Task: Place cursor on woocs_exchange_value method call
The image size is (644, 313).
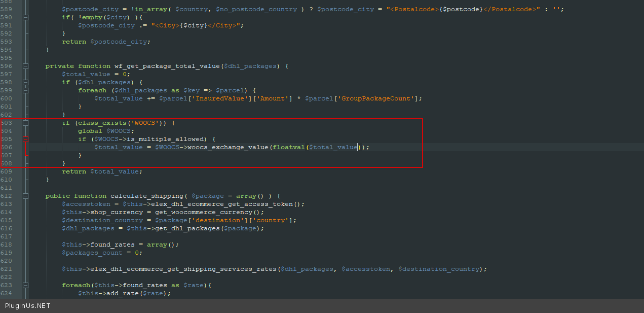Action: click(228, 147)
